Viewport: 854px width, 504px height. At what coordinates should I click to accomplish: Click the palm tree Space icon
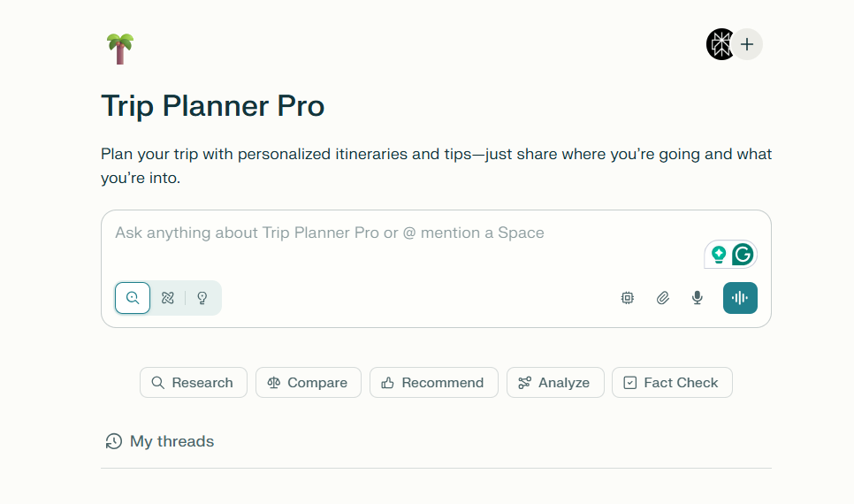[119, 48]
